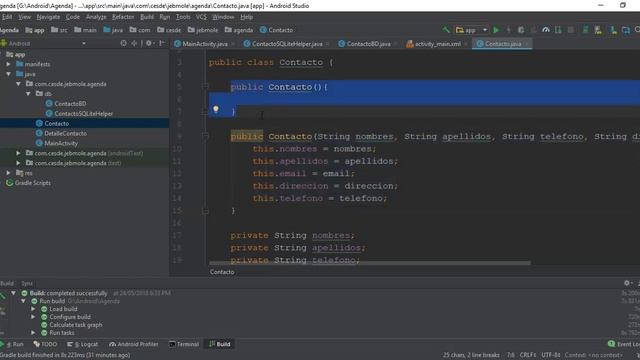Run the app with green play icon
The image size is (640, 360).
click(496, 30)
